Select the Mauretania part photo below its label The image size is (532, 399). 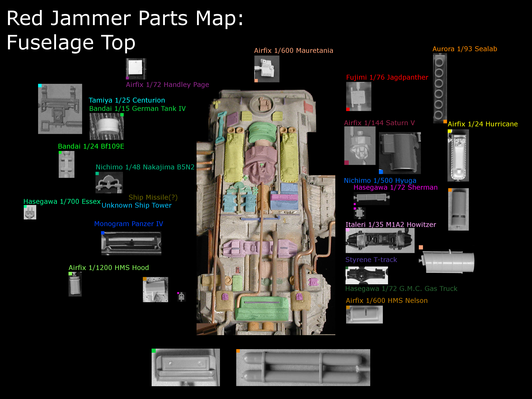pos(267,69)
